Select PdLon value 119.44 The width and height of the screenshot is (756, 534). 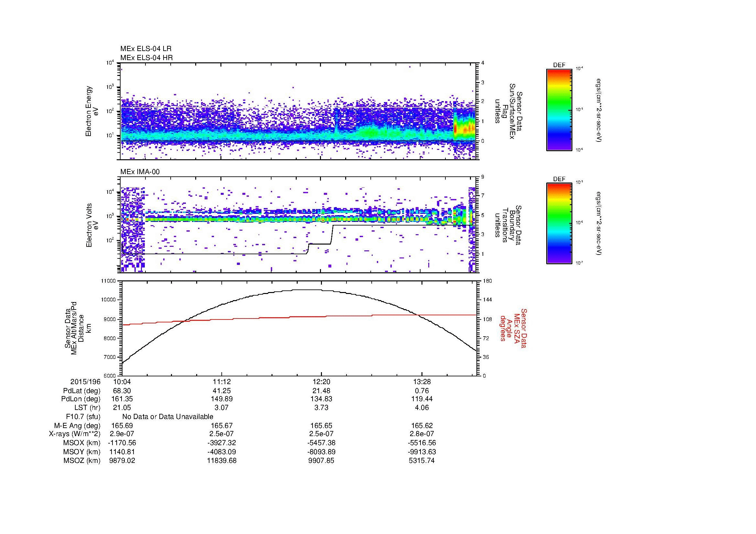(422, 399)
